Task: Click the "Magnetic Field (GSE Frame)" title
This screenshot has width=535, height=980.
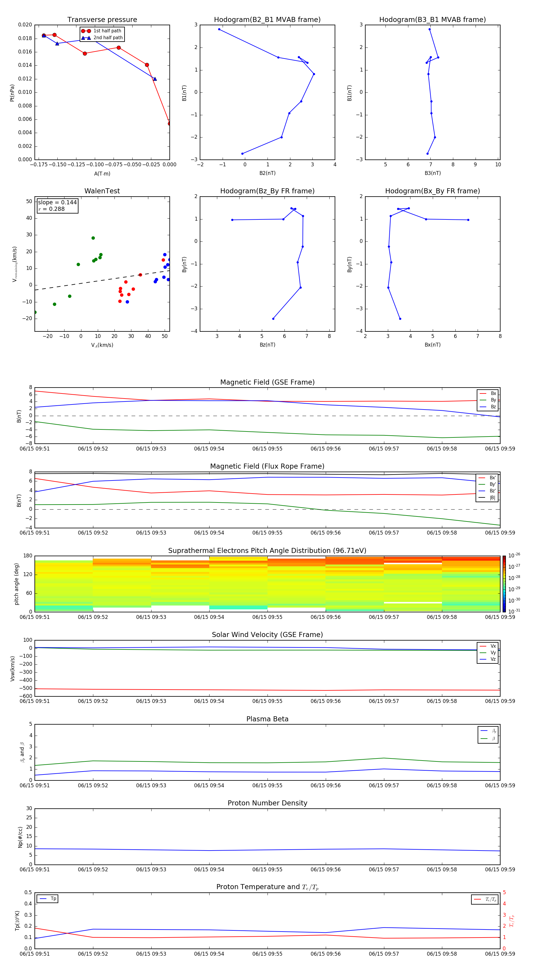Action: tap(267, 382)
